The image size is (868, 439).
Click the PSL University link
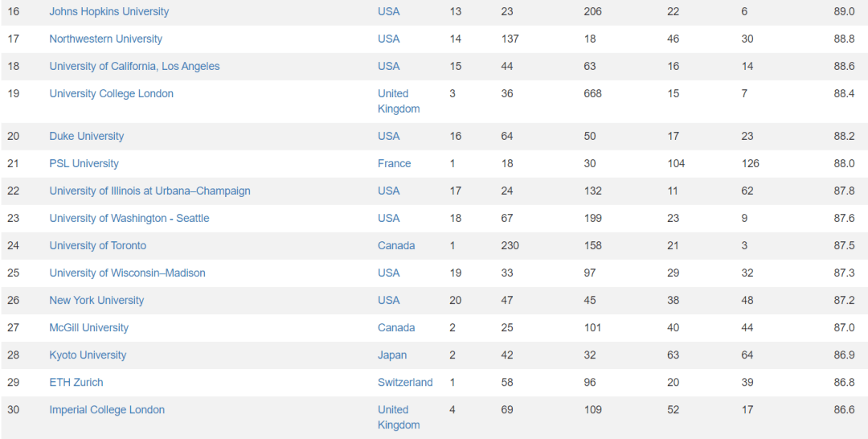coord(84,164)
